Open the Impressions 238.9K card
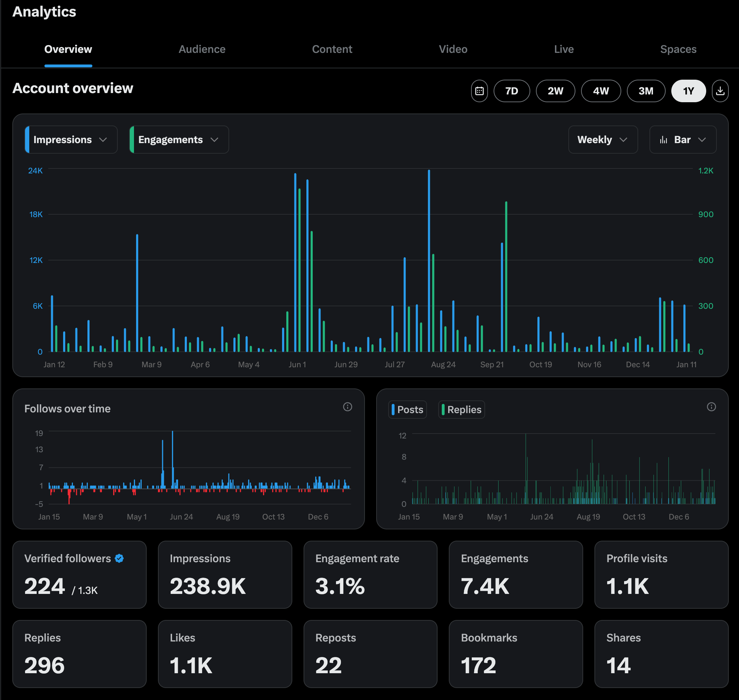Image resolution: width=739 pixels, height=700 pixels. click(225, 575)
